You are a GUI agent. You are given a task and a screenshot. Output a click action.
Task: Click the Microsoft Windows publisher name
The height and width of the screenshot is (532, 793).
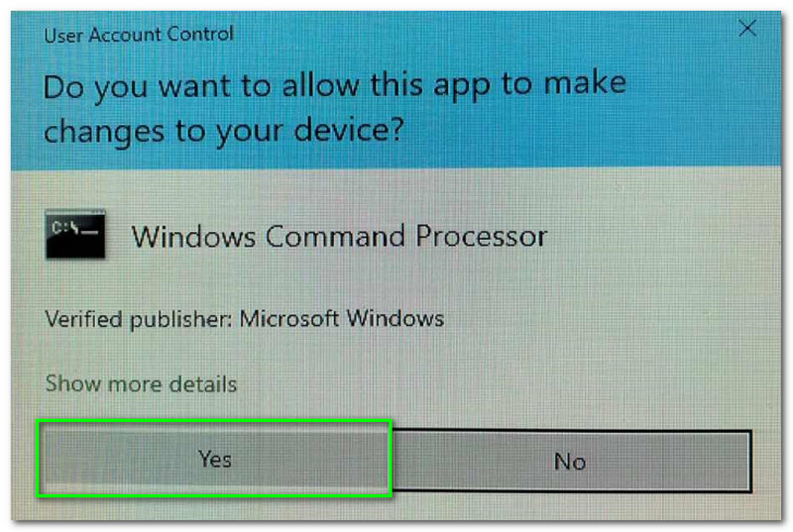(x=341, y=319)
